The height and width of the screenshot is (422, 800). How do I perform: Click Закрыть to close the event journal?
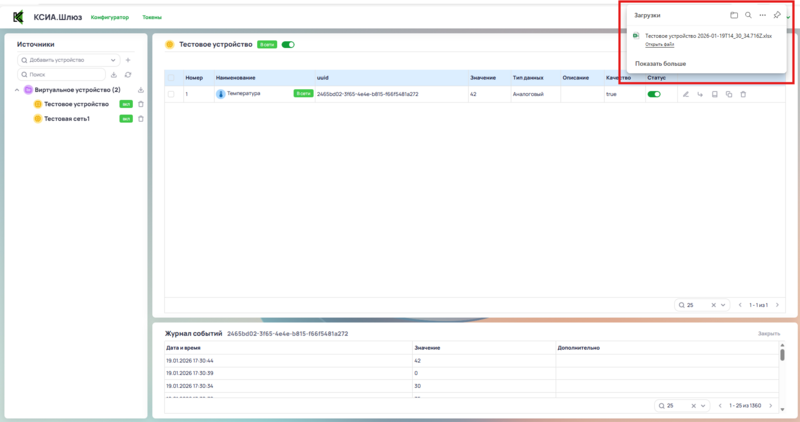pos(768,332)
